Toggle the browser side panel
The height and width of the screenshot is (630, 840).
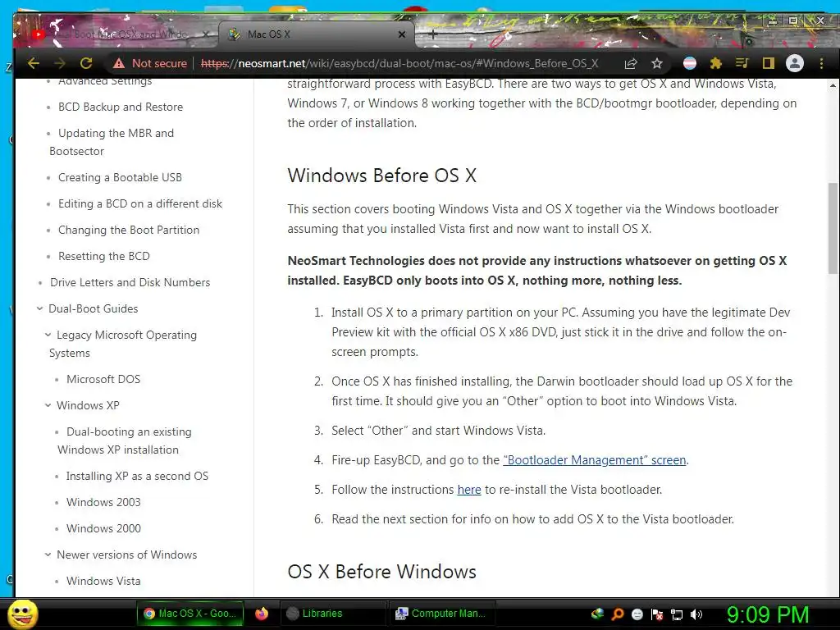[768, 63]
